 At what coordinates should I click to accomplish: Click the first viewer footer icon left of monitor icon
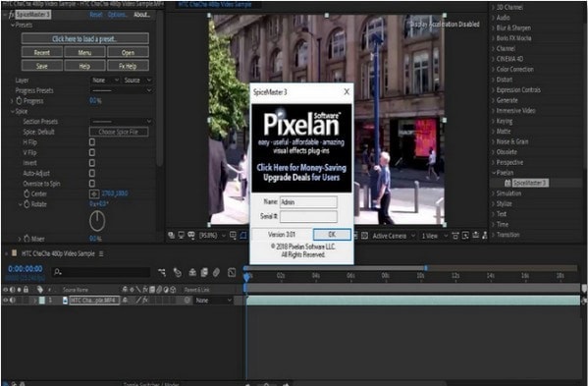point(172,235)
